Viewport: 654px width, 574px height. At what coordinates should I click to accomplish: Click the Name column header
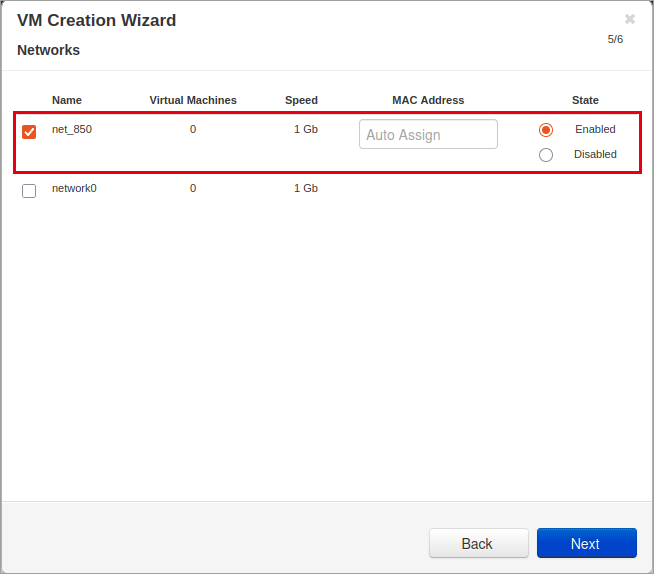click(67, 100)
